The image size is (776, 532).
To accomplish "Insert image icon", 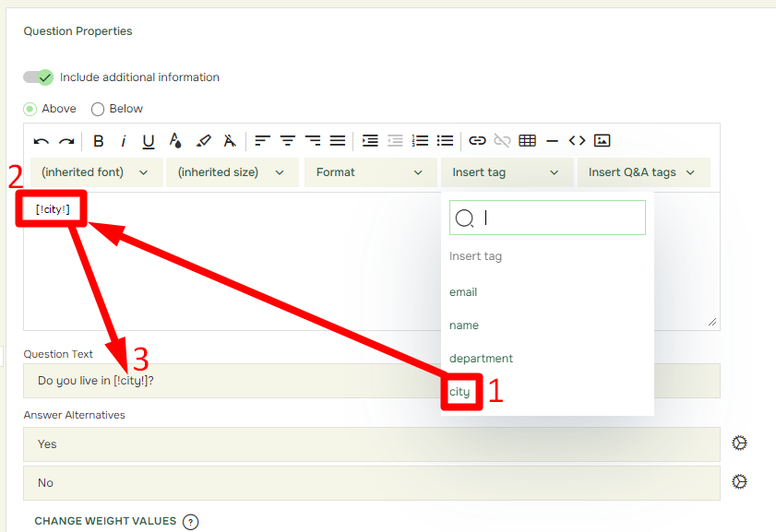I will [602, 141].
